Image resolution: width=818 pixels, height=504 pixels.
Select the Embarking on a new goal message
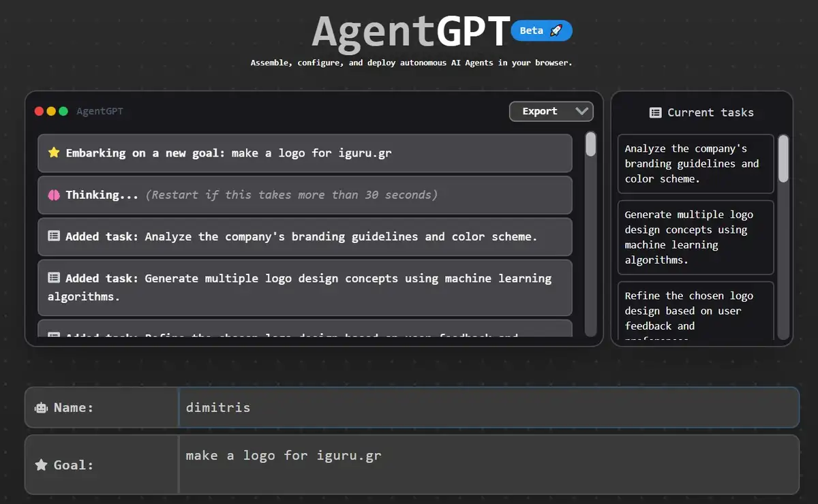305,153
